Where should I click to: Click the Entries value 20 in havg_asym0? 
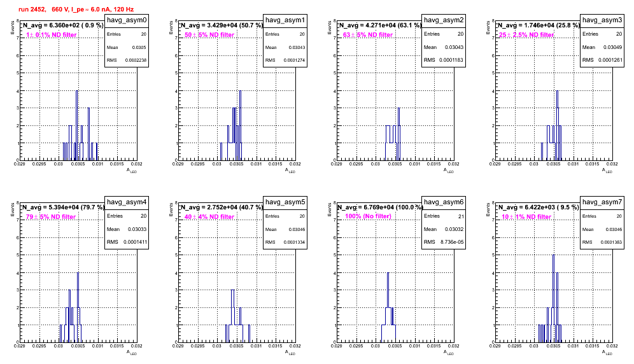tap(144, 34)
